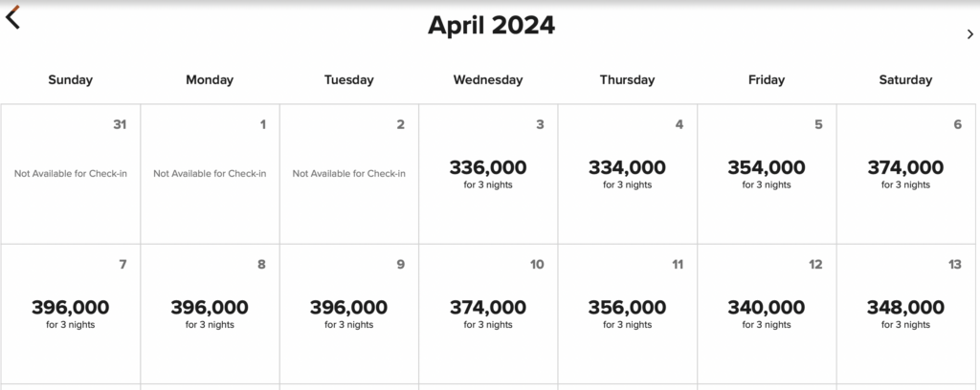Click the unavailable March 31 cell
980x390 pixels.
(x=71, y=173)
